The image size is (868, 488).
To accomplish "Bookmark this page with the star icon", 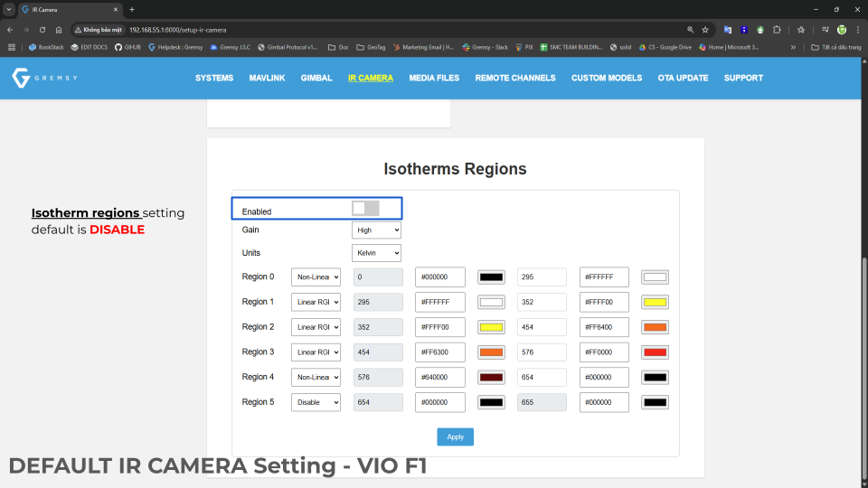I will click(705, 29).
